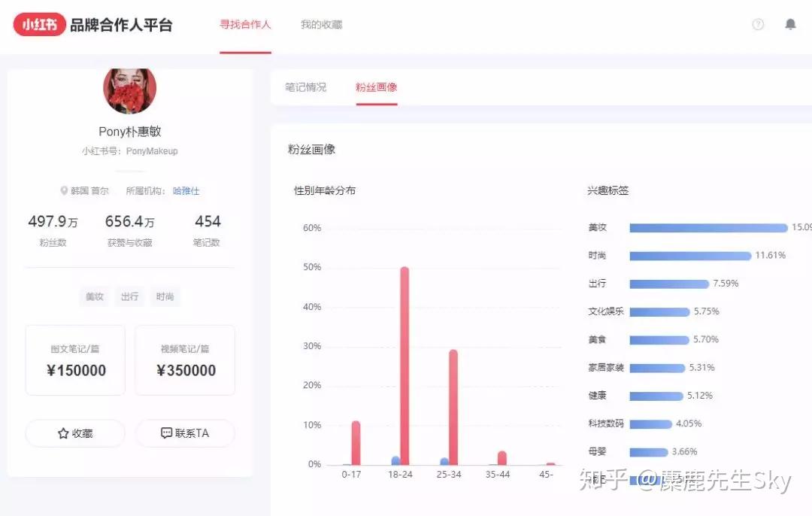Viewport: 812px width, 516px height.
Task: Click the 小红书号: PonyMakeup text
Action: [129, 150]
